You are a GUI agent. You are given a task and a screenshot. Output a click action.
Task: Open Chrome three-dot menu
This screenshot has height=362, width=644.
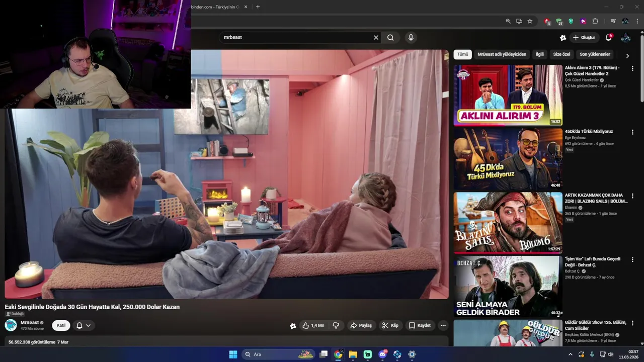click(637, 21)
